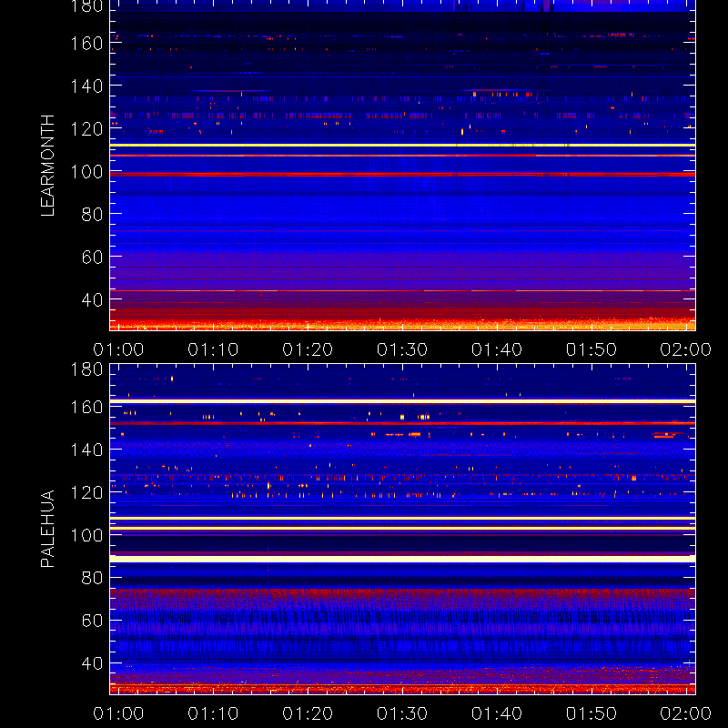Select the 02:00 time label under the Learmonth plot

point(686,349)
